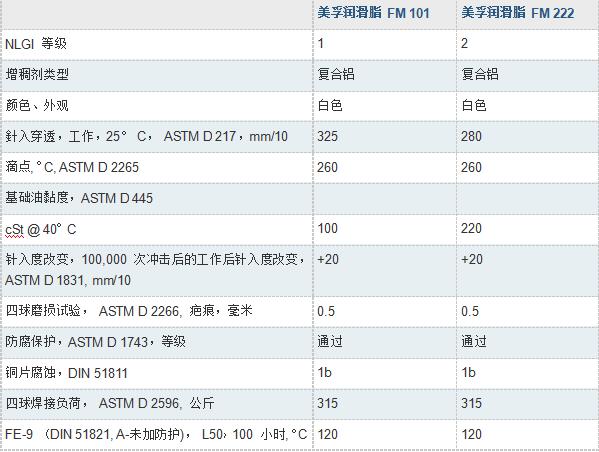Select the 基础油黏度 ASTM D 445 label

pyautogui.click(x=79, y=198)
